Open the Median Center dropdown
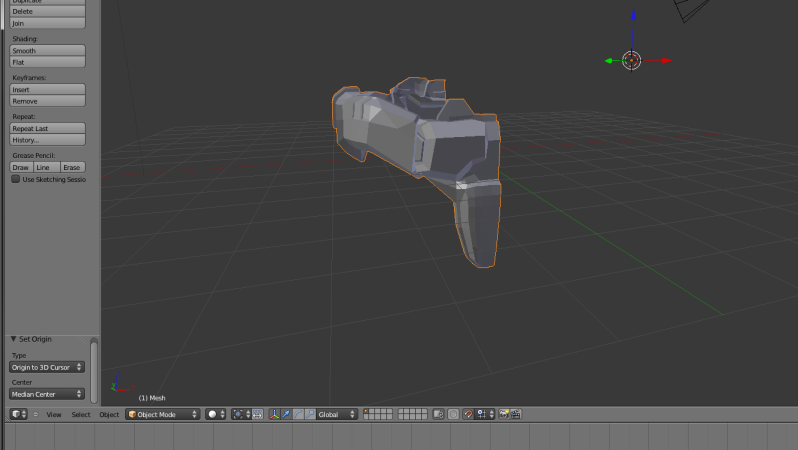Screen dimensions: 798x450 47,394
